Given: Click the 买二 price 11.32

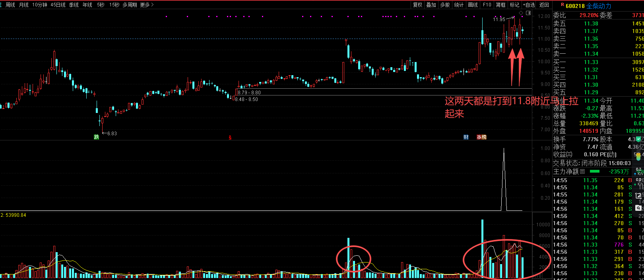Looking at the screenshot, I should (591, 70).
